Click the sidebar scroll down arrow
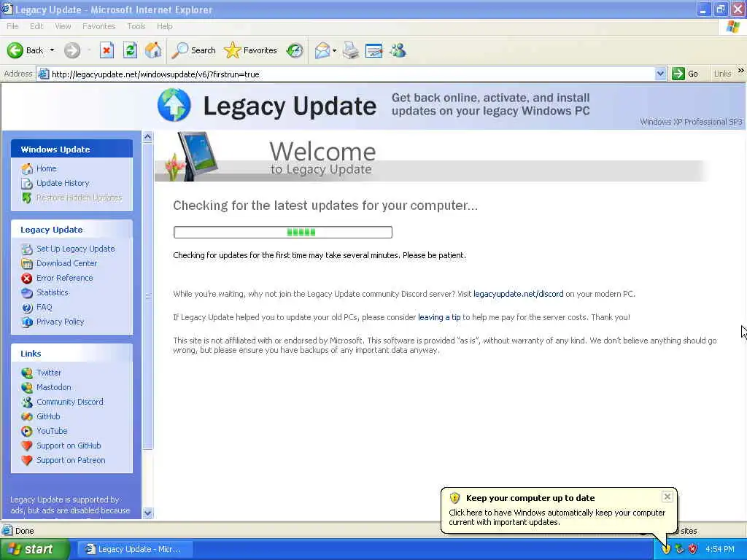The width and height of the screenshot is (747, 560). pos(147,513)
